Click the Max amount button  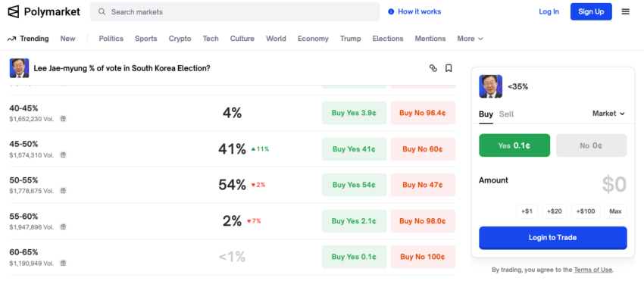click(616, 211)
